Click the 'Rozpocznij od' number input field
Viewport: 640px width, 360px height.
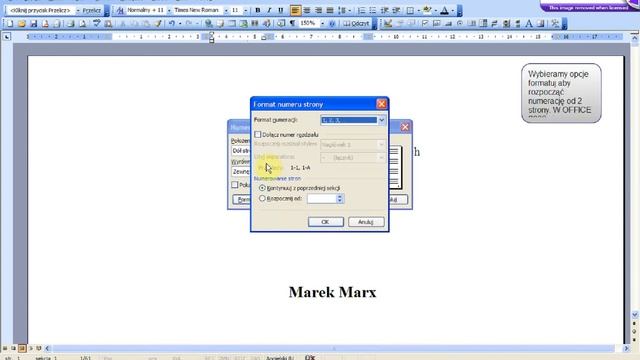[321, 198]
